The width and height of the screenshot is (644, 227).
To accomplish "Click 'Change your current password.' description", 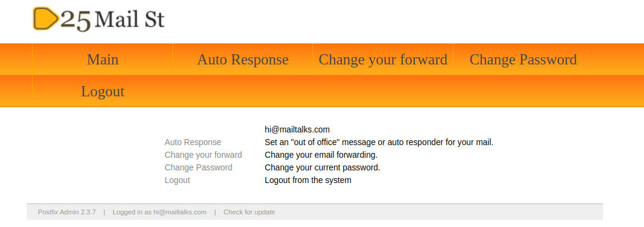I will click(x=323, y=167).
